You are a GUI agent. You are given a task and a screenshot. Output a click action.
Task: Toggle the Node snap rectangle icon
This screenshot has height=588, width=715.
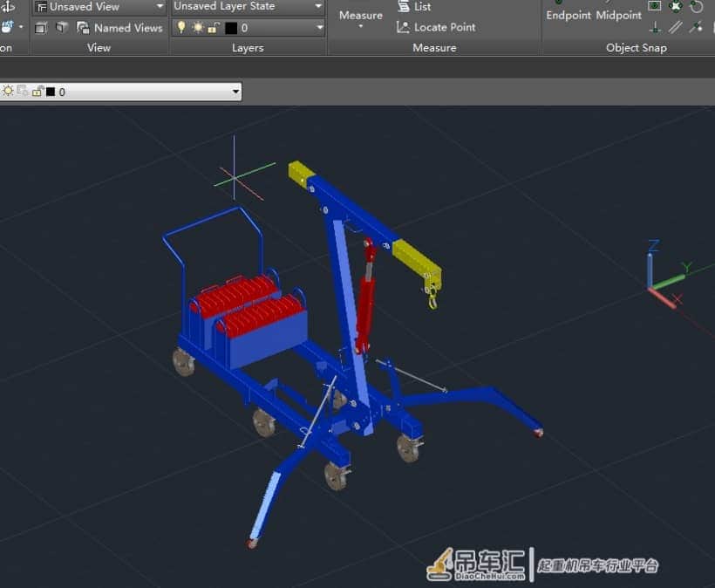[x=654, y=5]
